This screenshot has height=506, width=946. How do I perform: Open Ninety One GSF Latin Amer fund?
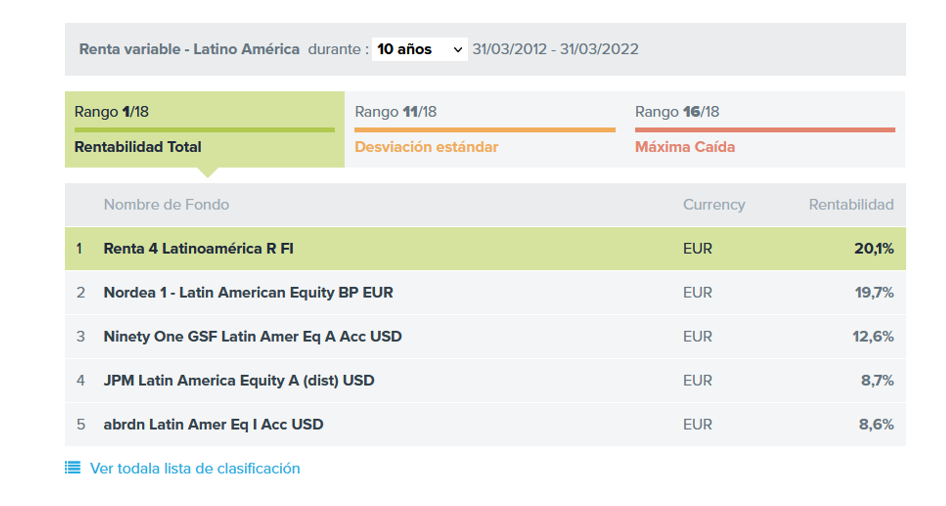[252, 337]
